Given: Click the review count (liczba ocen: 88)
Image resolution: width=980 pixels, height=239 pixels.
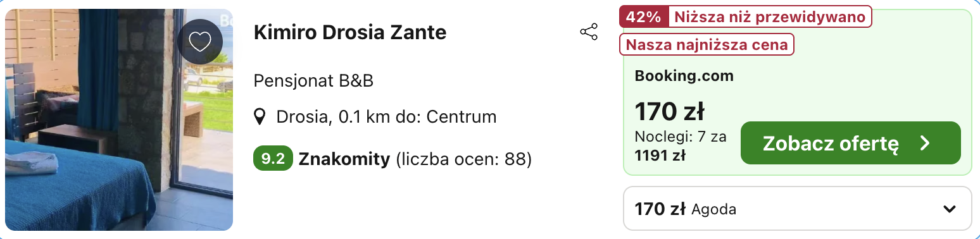Looking at the screenshot, I should pos(463,159).
